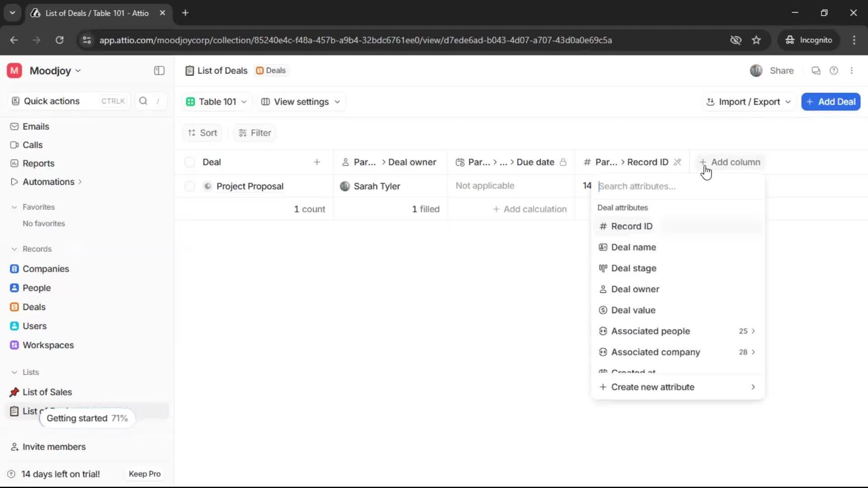Click the Add Deal button
Image resolution: width=868 pixels, height=488 pixels.
(831, 102)
